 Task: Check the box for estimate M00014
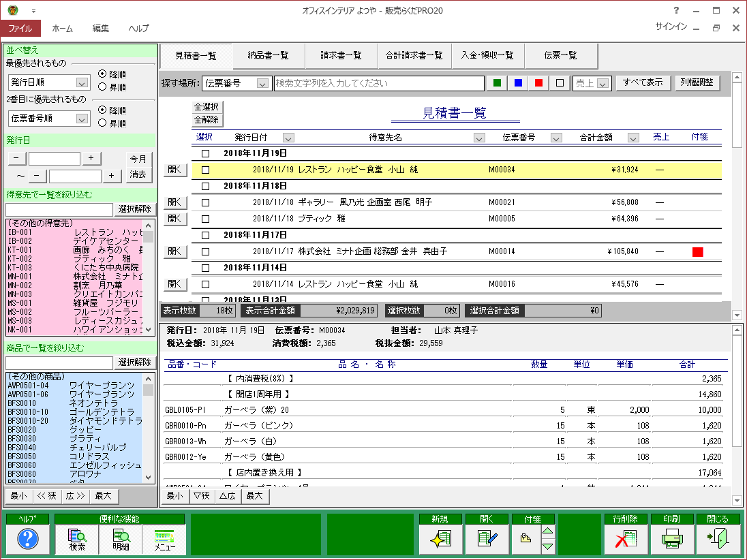(x=205, y=252)
